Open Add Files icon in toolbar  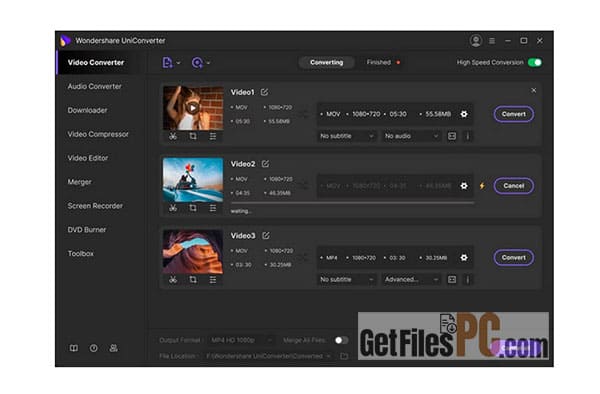coord(167,62)
